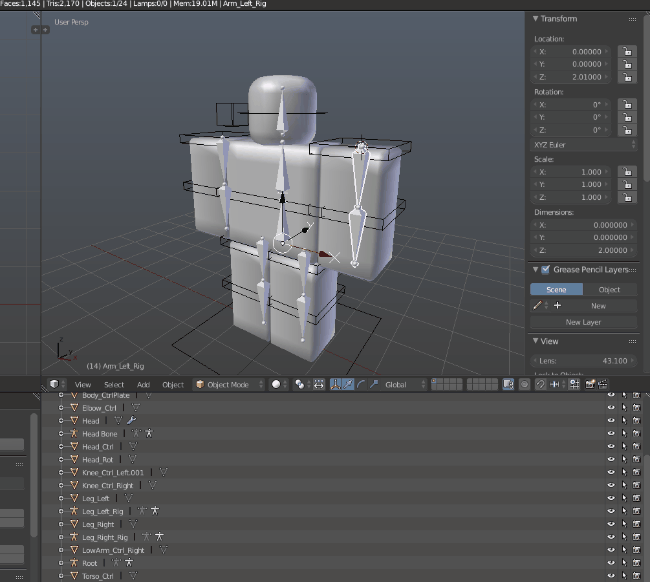Click the New Layer button

click(583, 322)
